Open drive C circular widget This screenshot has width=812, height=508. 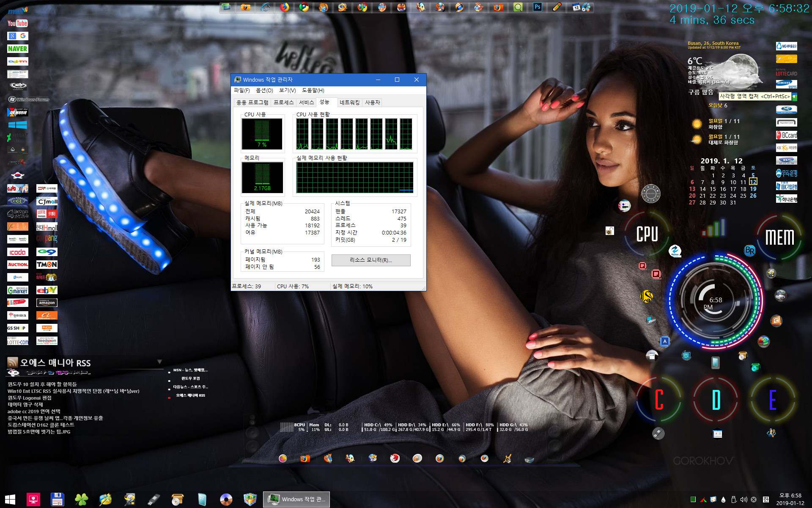coord(659,400)
